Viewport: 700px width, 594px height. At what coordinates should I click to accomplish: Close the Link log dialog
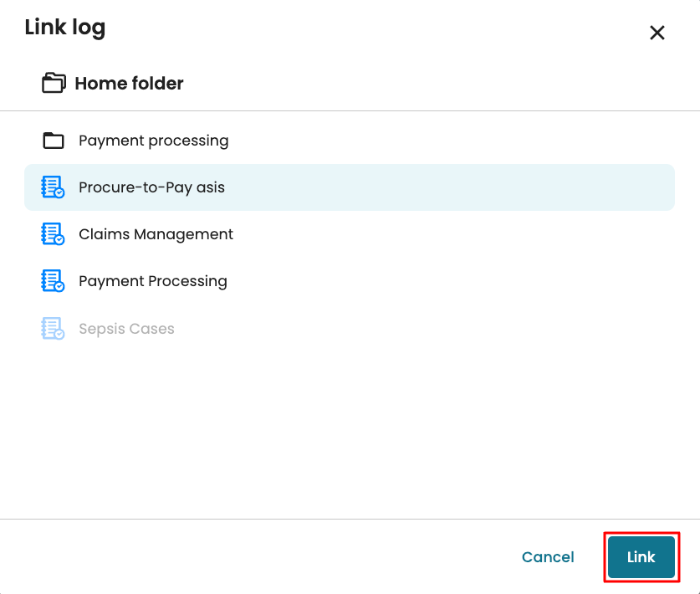pos(657,33)
